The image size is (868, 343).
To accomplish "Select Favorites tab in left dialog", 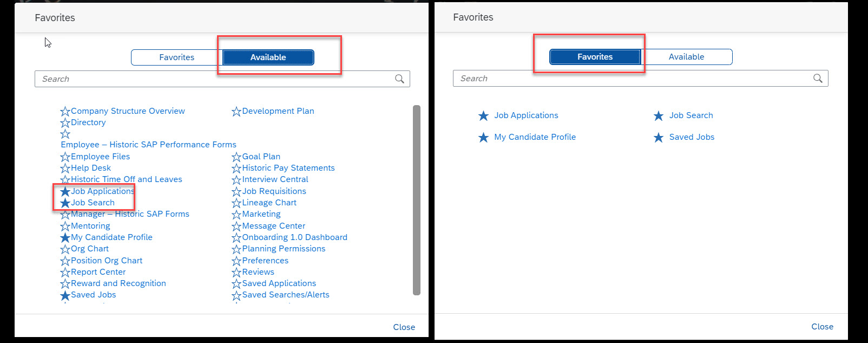I will tap(176, 57).
